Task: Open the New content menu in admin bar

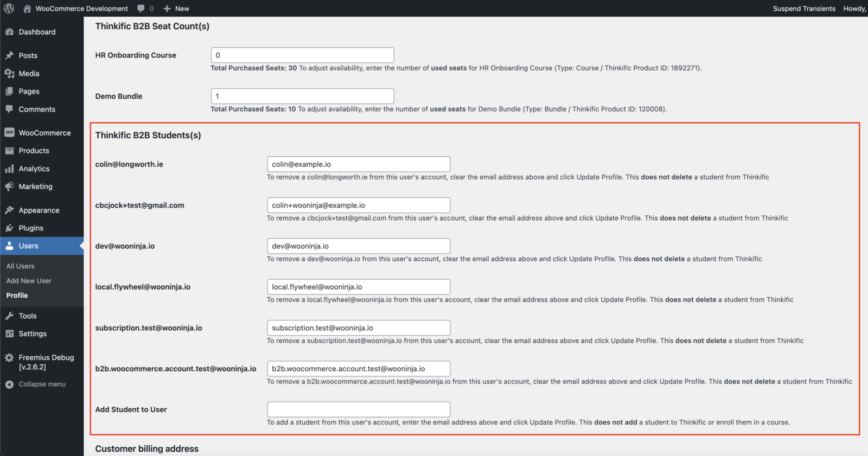Action: click(x=176, y=9)
